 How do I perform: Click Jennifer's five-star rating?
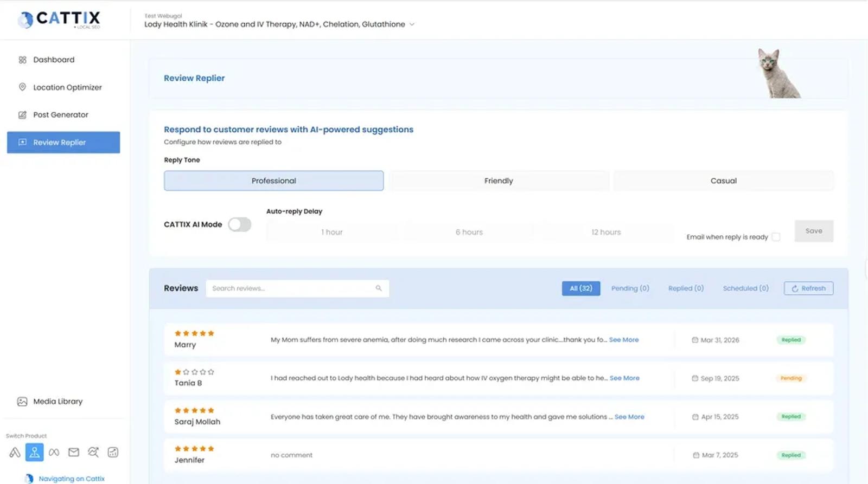pos(194,449)
